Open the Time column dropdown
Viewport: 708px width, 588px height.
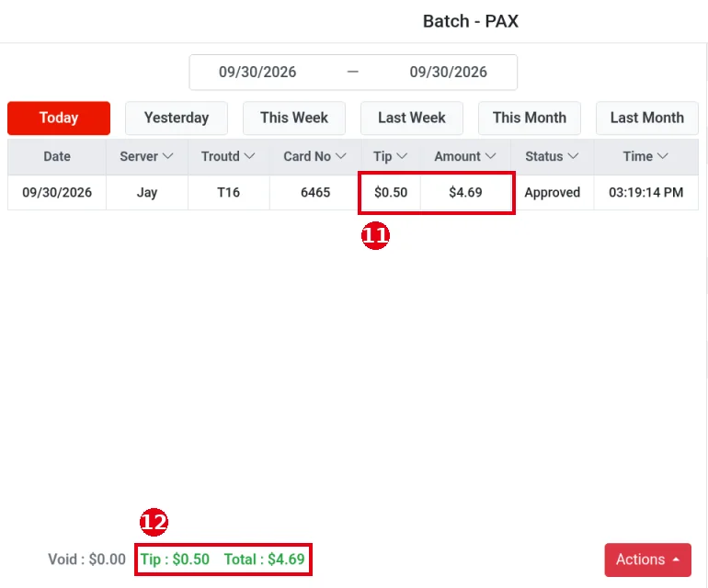(662, 156)
